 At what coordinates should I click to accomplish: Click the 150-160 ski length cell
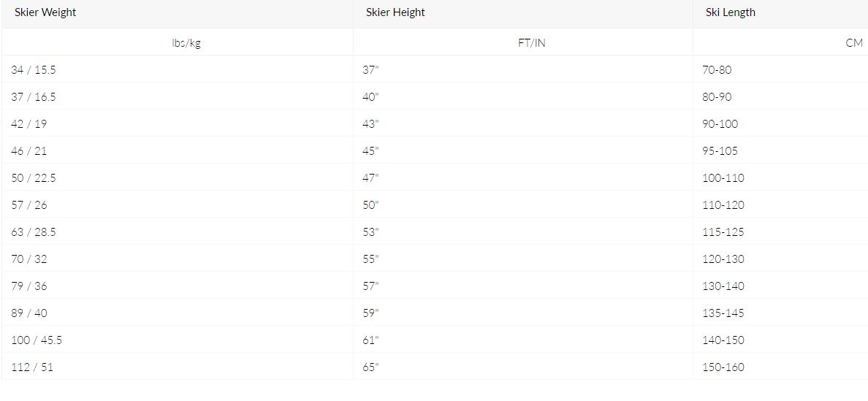tap(723, 367)
